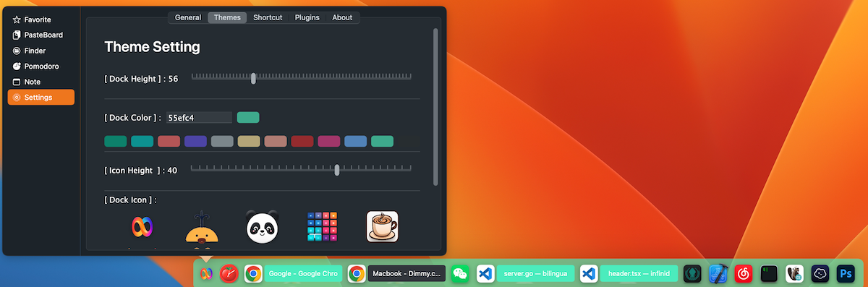Viewport: 868px width, 287px height.
Task: Open the Terminal app in dock
Action: (x=769, y=274)
